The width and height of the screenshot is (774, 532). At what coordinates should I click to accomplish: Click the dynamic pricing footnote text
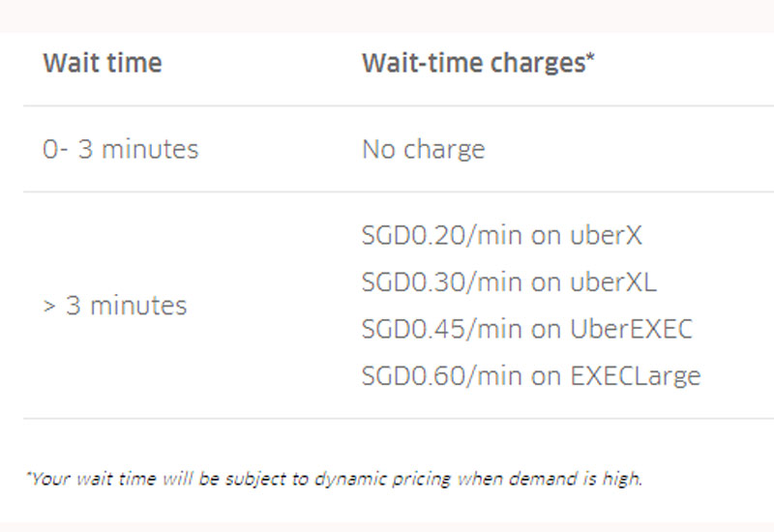[334, 479]
